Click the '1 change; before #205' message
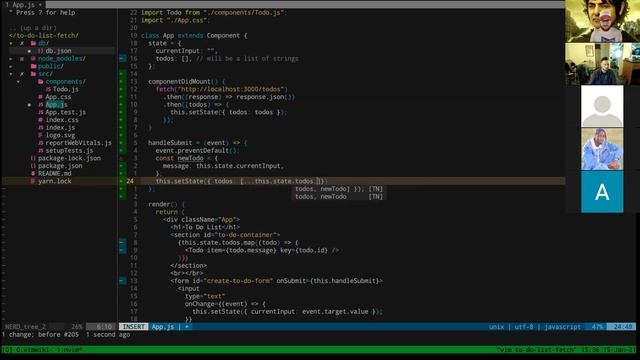This screenshot has height=360, width=640. 40,335
